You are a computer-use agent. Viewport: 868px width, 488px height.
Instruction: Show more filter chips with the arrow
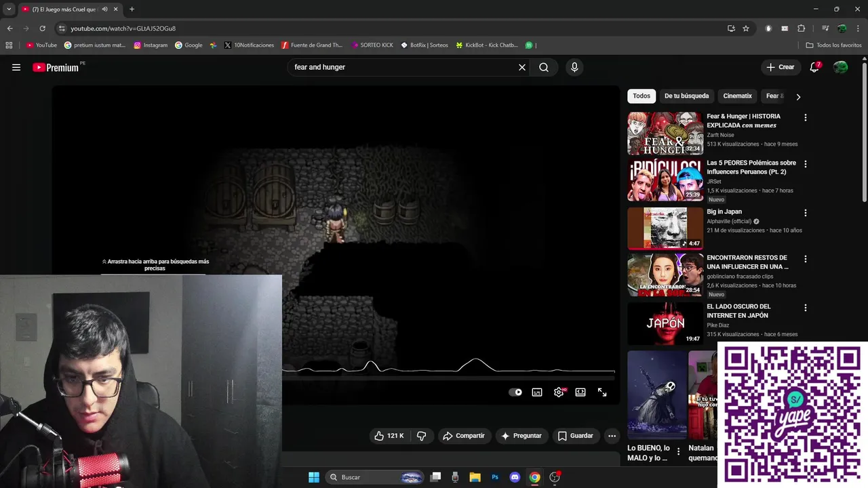798,97
